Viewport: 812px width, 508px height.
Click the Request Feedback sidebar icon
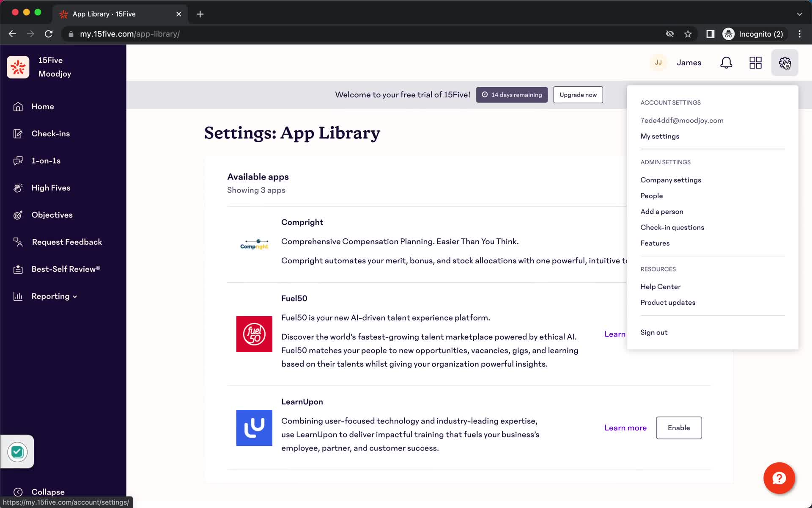click(x=17, y=242)
